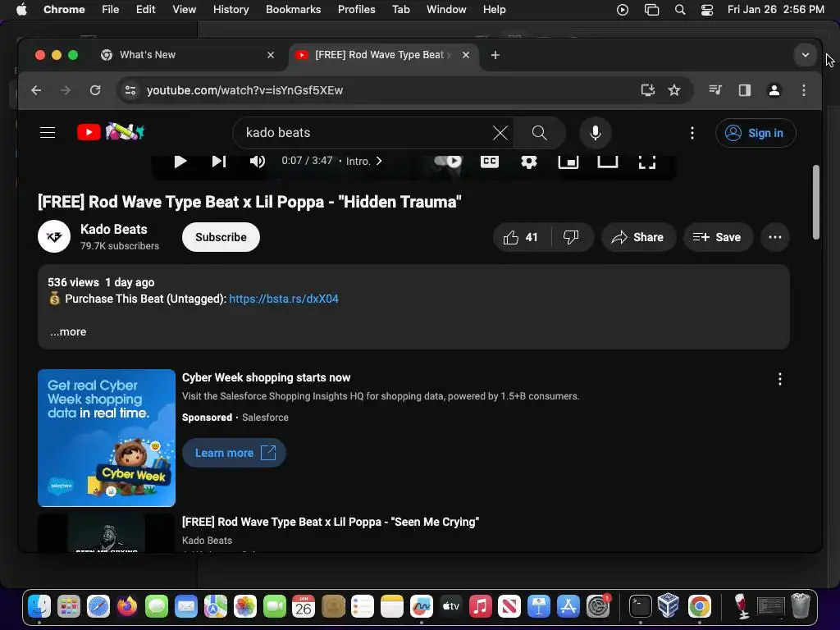Toggle theater mode

coord(608,162)
